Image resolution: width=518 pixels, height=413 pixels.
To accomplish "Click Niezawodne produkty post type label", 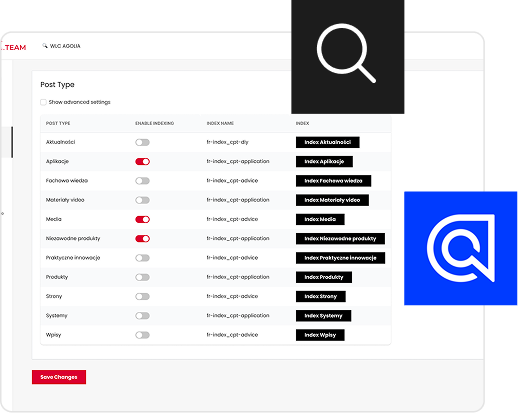I will pos(73,239).
